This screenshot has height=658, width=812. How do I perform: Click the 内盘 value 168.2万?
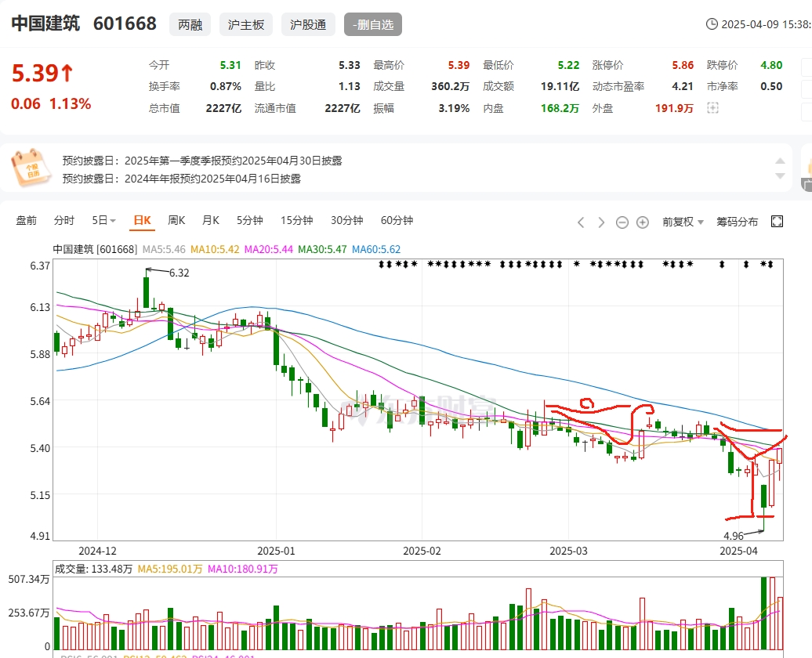coord(560,108)
